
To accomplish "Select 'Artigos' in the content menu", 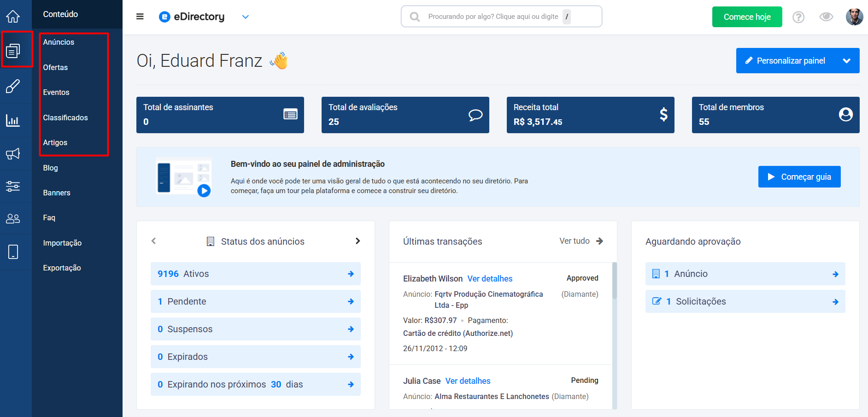I will coord(55,142).
